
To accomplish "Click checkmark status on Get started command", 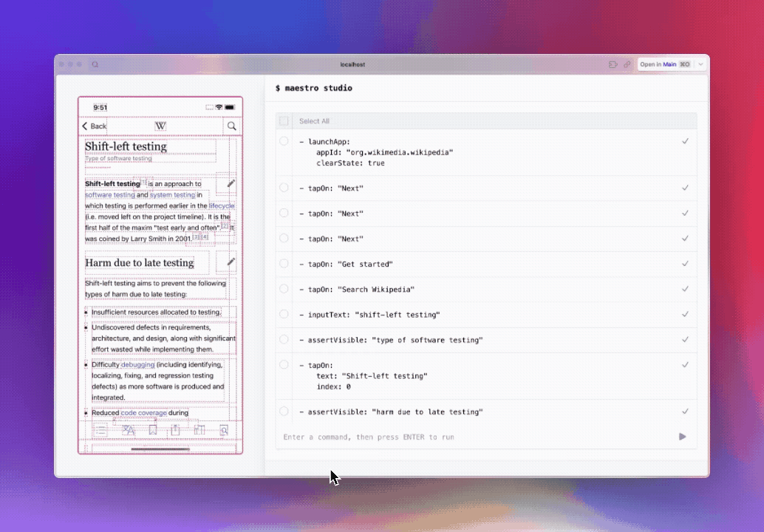I will (x=685, y=264).
